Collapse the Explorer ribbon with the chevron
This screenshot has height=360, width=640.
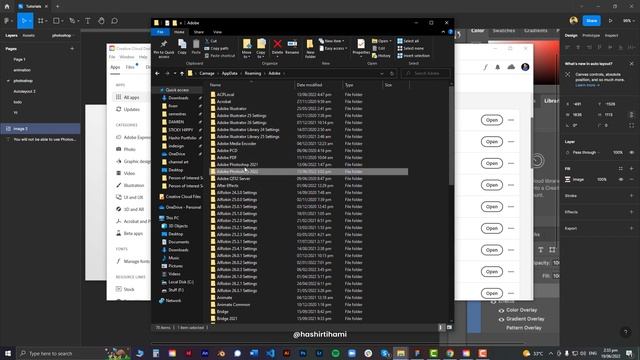tap(443, 32)
